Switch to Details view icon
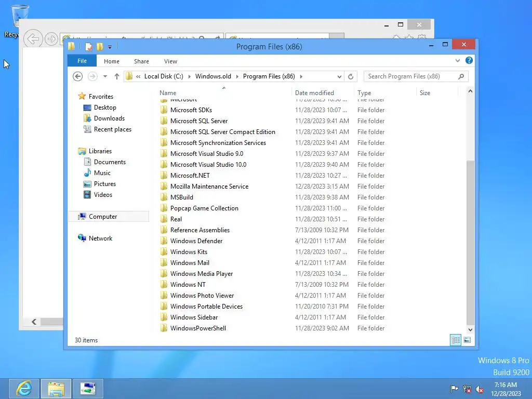 pos(456,340)
